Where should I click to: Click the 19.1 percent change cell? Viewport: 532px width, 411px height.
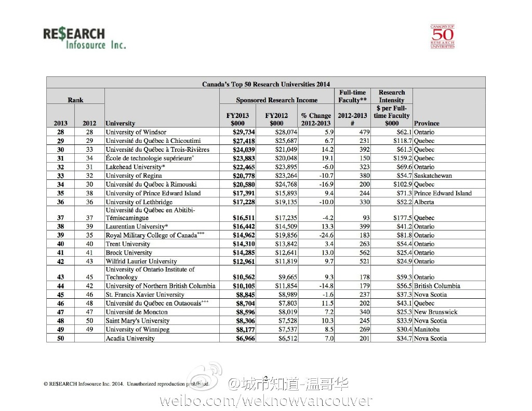point(327,158)
